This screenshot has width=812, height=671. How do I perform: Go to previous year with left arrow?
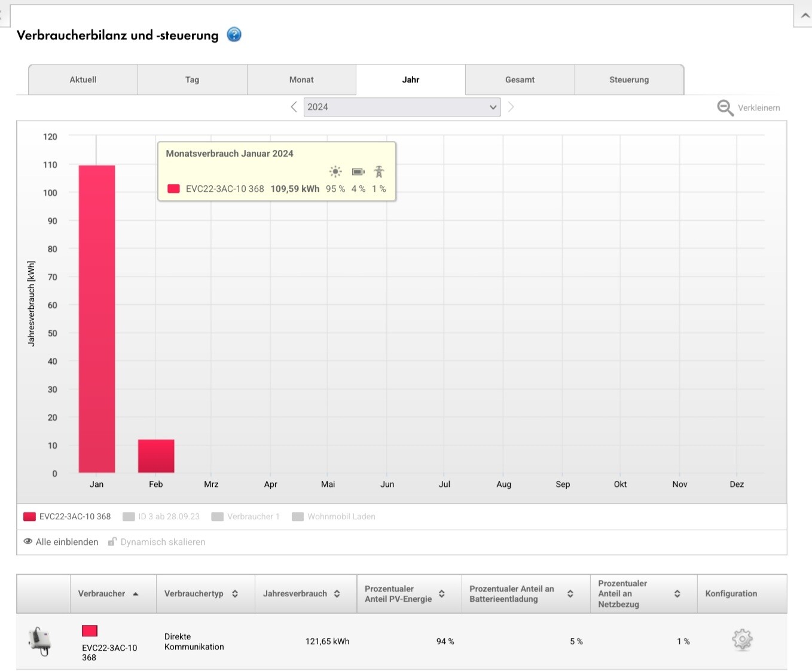[294, 107]
